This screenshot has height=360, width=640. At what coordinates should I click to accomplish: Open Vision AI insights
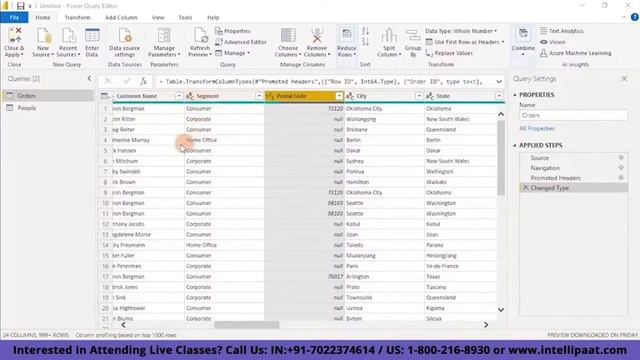click(553, 42)
